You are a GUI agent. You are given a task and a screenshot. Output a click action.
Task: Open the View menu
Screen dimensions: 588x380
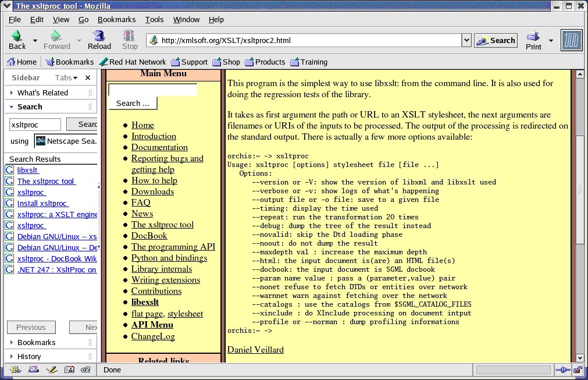tap(60, 20)
